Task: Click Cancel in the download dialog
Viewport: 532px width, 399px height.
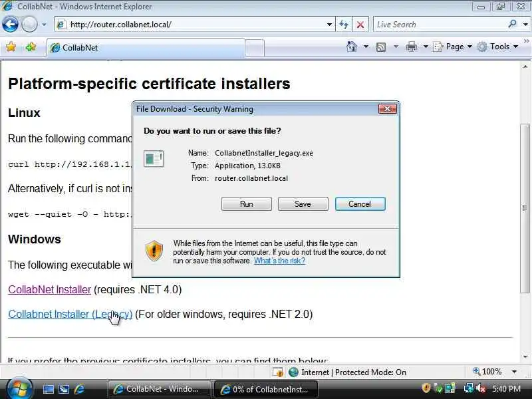Action: (360, 204)
